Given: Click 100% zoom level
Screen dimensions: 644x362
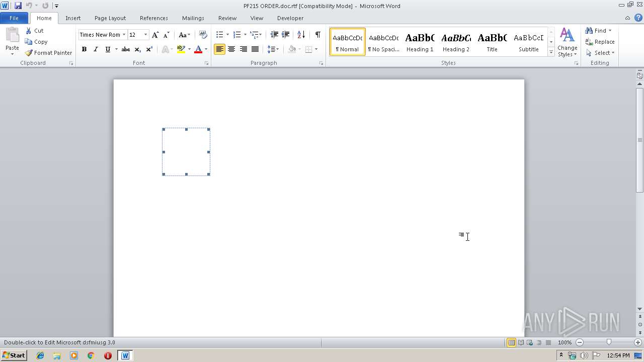Looking at the screenshot, I should [565, 342].
